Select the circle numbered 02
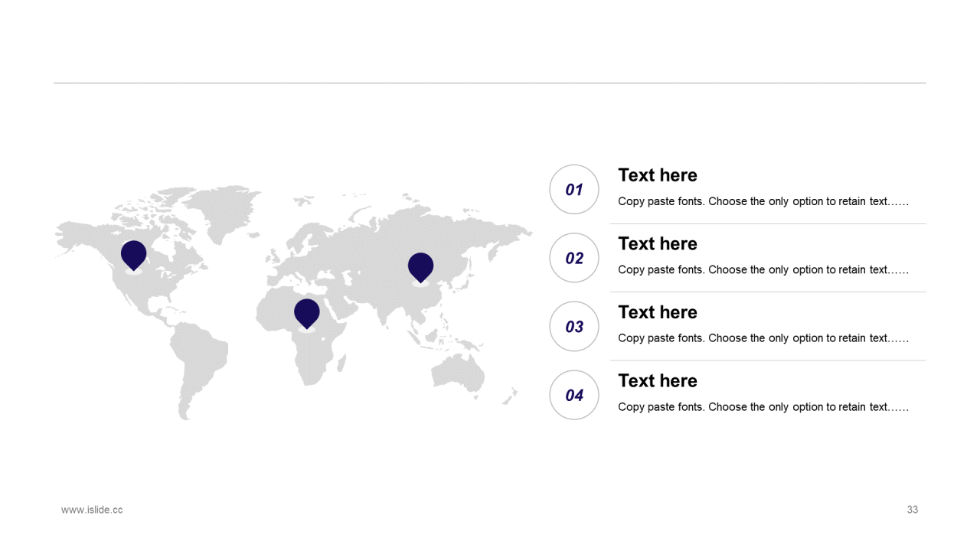Screen dimensions: 980x551 tap(574, 258)
